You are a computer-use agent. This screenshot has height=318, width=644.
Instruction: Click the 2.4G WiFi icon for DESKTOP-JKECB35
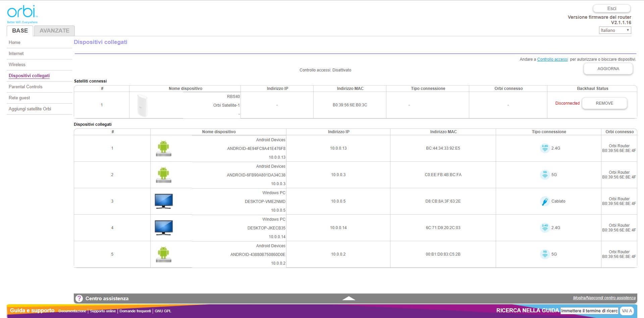545,228
